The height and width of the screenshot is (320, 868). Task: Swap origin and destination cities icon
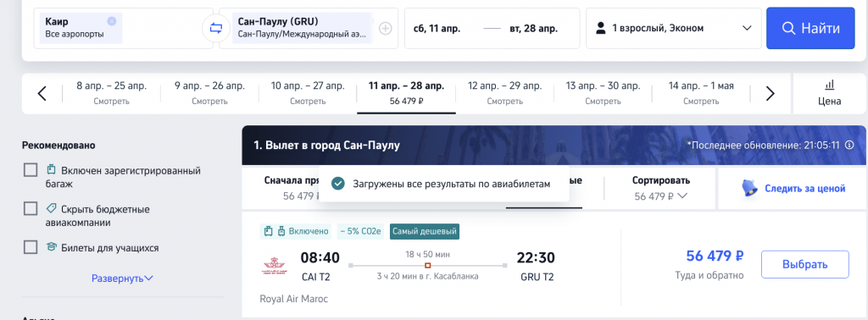pyautogui.click(x=216, y=28)
